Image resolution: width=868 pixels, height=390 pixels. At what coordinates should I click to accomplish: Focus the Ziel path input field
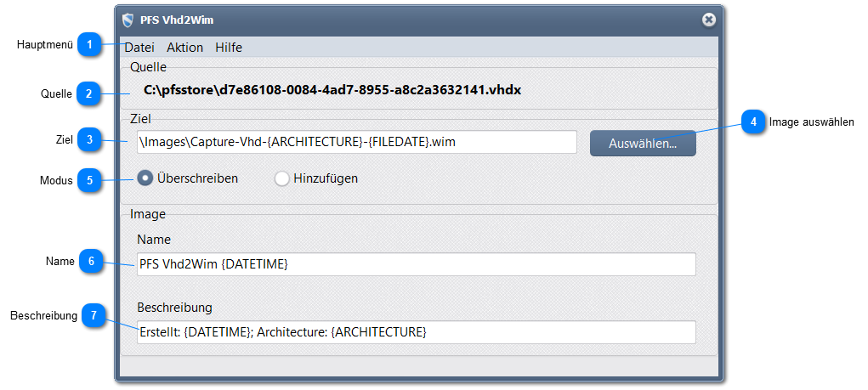click(x=356, y=142)
